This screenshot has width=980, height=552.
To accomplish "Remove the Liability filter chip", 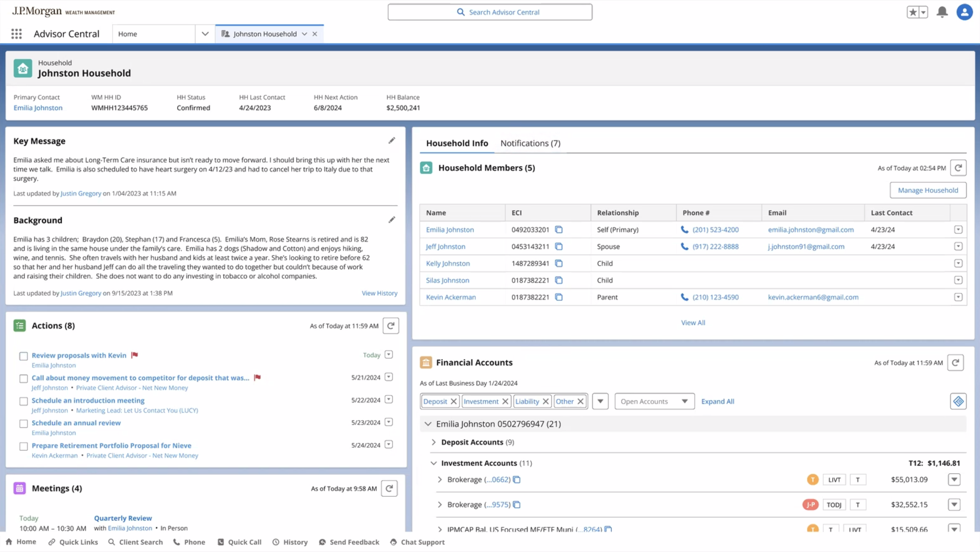I will (x=545, y=401).
